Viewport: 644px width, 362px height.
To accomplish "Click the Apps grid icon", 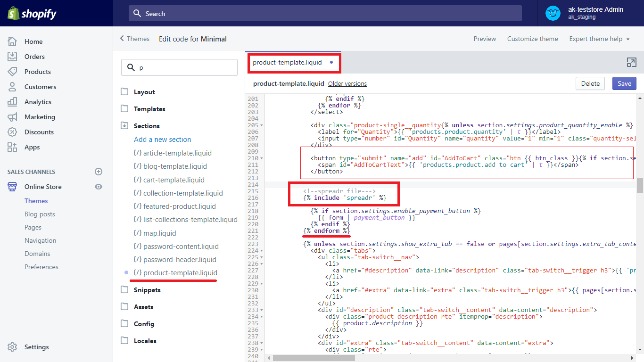I will pyautogui.click(x=12, y=147).
